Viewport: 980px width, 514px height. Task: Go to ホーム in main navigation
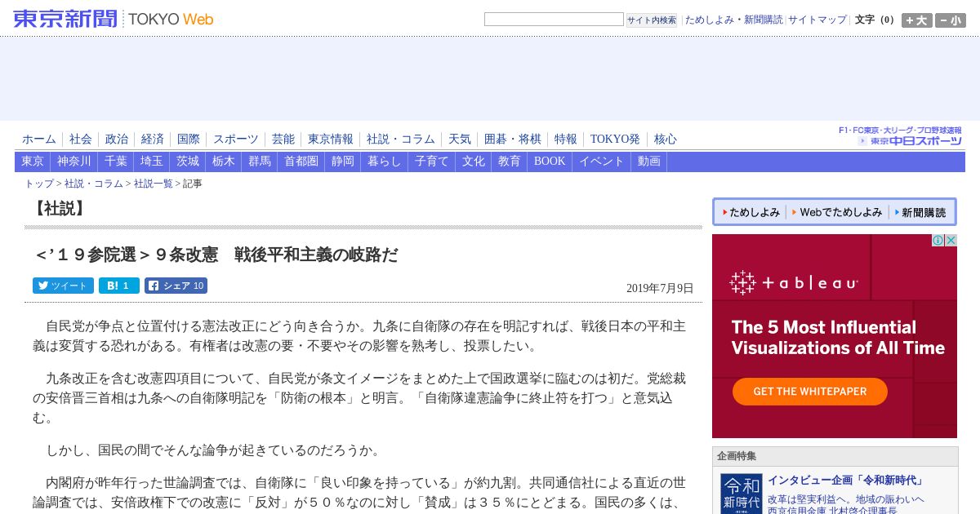[39, 140]
